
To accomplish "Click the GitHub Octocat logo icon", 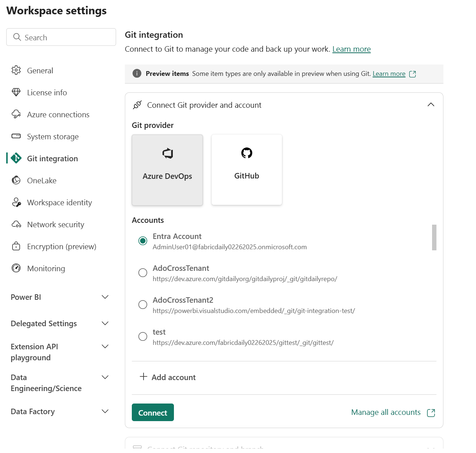I will (247, 153).
